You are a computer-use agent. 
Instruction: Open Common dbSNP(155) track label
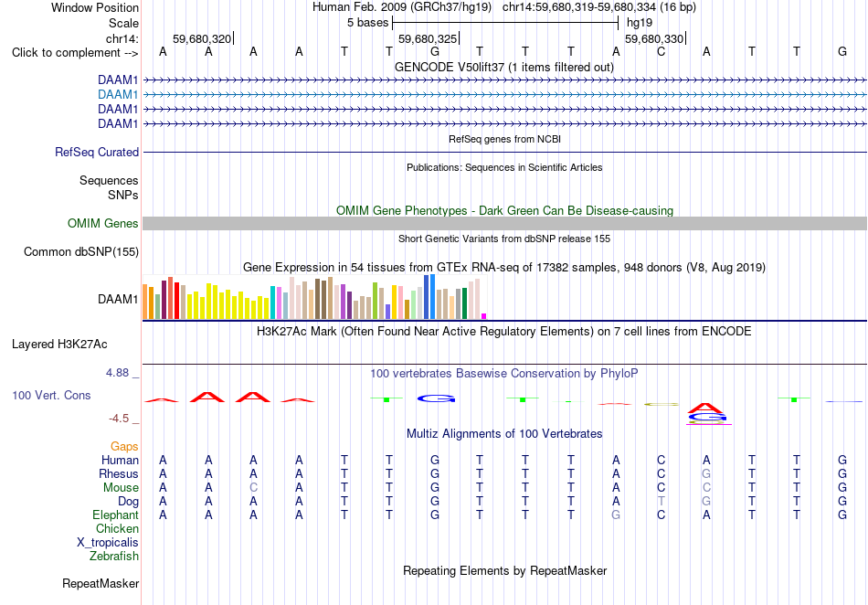click(x=81, y=252)
